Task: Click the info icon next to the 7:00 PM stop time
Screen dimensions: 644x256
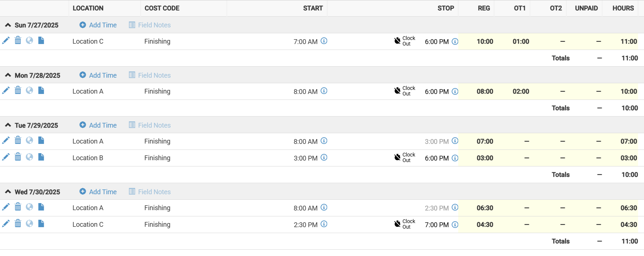Action: [455, 225]
